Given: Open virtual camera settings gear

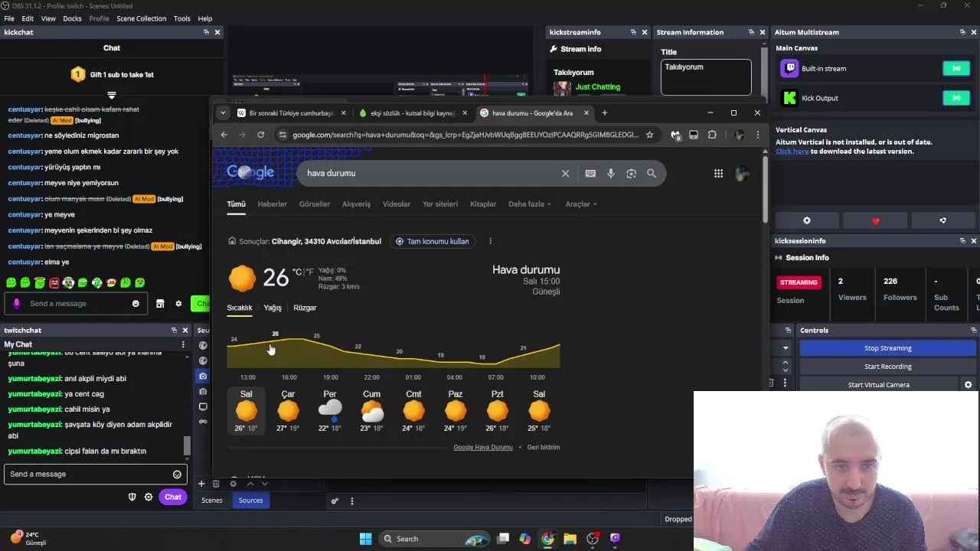Looking at the screenshot, I should tap(968, 385).
